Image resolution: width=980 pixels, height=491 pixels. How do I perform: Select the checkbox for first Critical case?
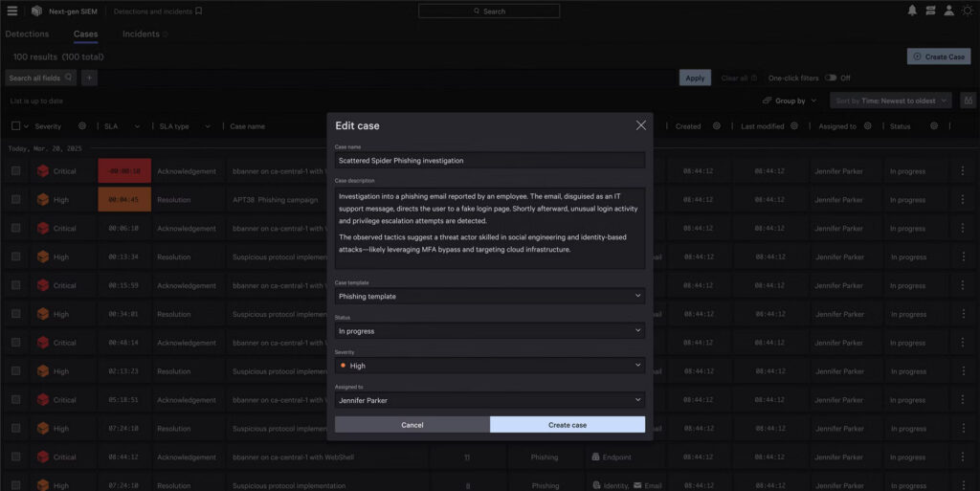tap(15, 171)
